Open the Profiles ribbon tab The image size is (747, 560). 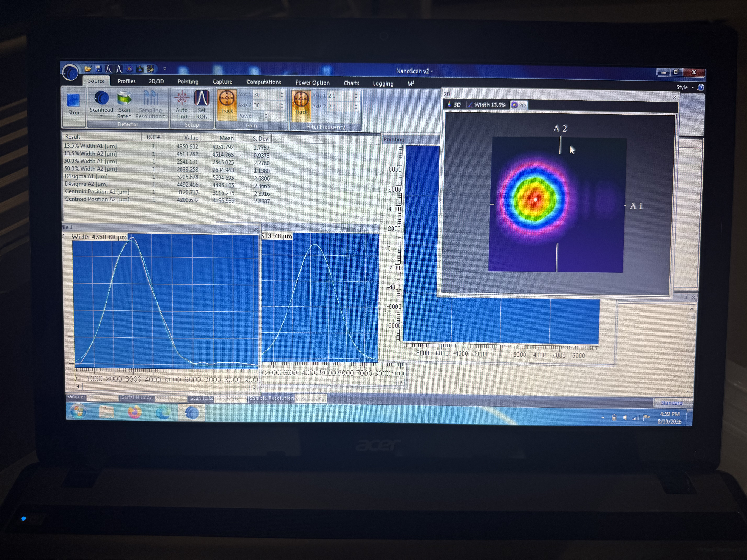[x=127, y=81]
